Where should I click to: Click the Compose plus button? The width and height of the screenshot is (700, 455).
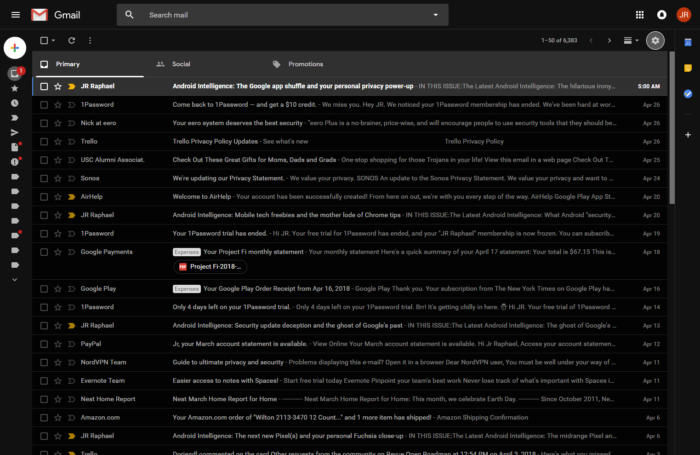(x=15, y=48)
